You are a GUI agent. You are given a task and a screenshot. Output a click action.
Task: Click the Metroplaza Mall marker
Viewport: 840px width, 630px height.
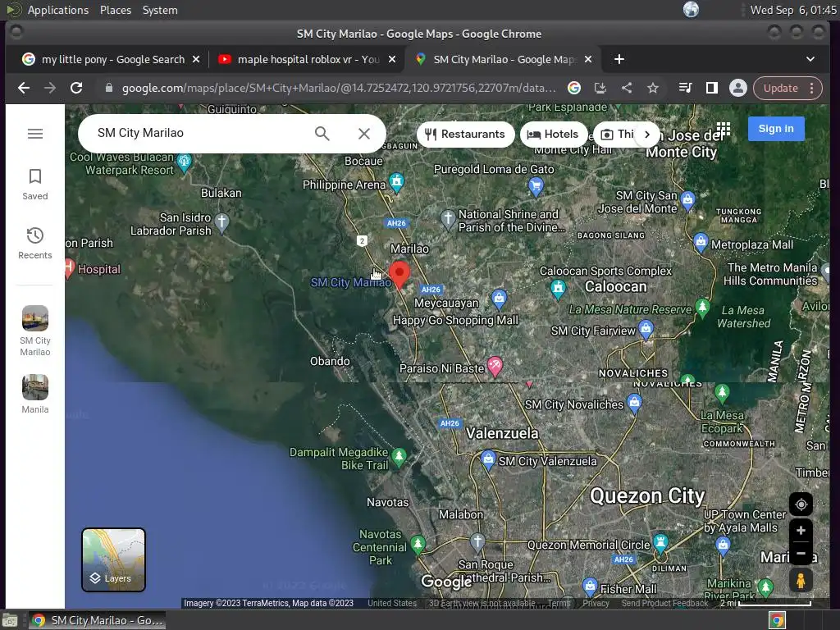click(x=701, y=242)
